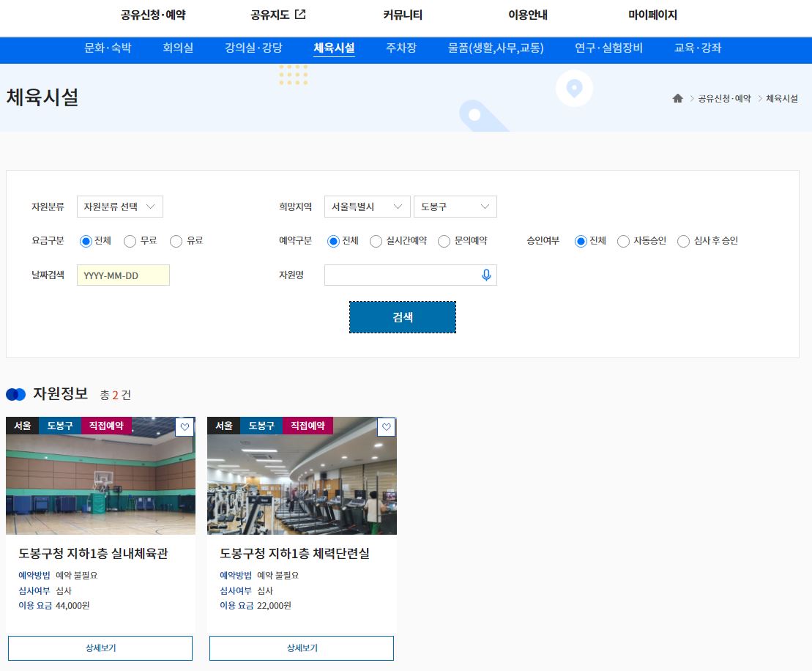Switch to 물품(생활,사무,교통) category tab
This screenshot has height=671, width=812.
point(496,48)
